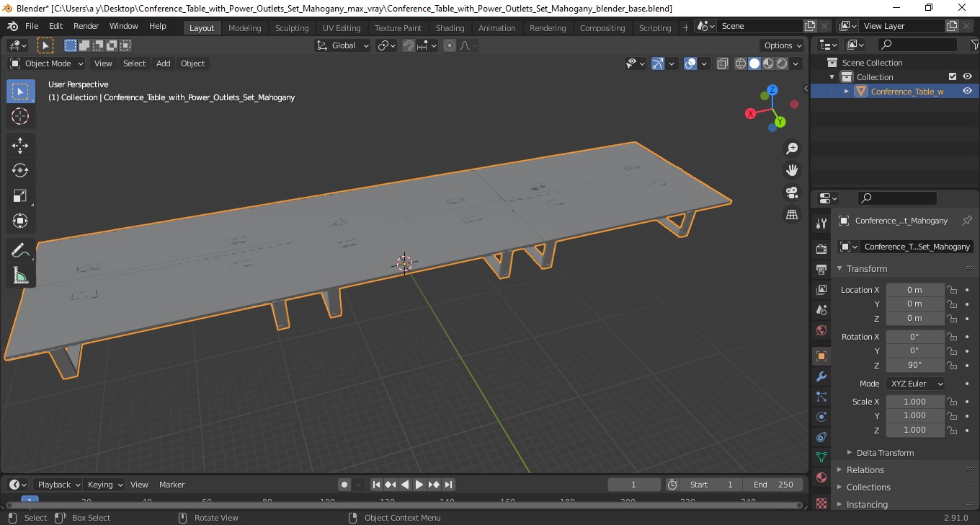The image size is (980, 525).
Task: Open the File menu
Action: (x=32, y=26)
